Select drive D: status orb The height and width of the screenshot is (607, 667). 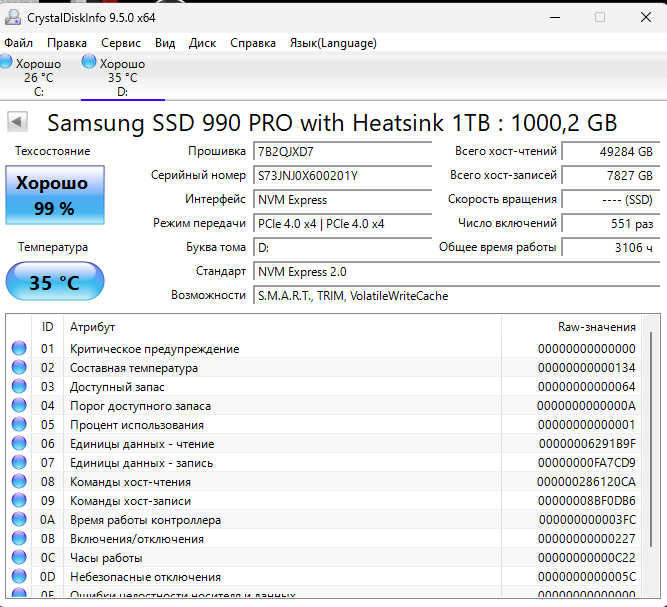point(89,63)
